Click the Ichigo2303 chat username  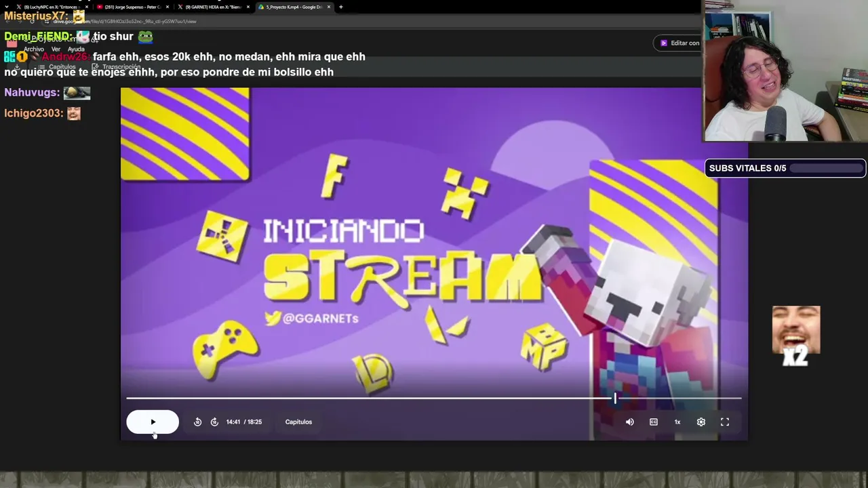point(33,113)
